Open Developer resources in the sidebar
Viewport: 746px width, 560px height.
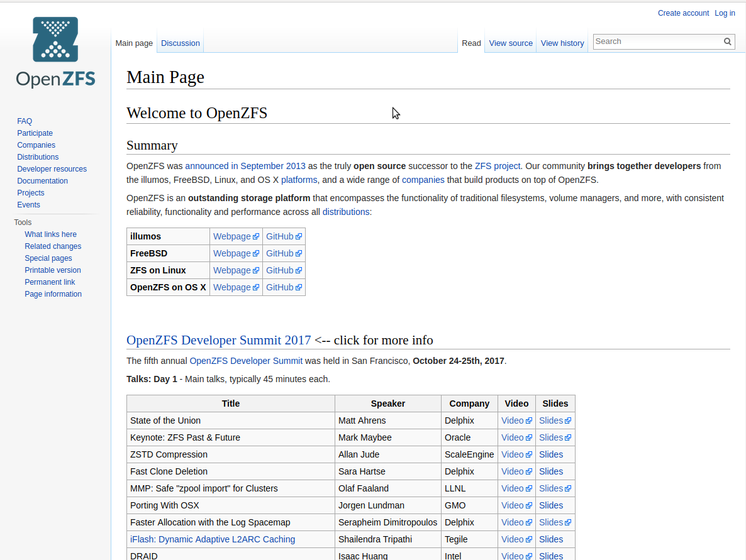point(52,169)
